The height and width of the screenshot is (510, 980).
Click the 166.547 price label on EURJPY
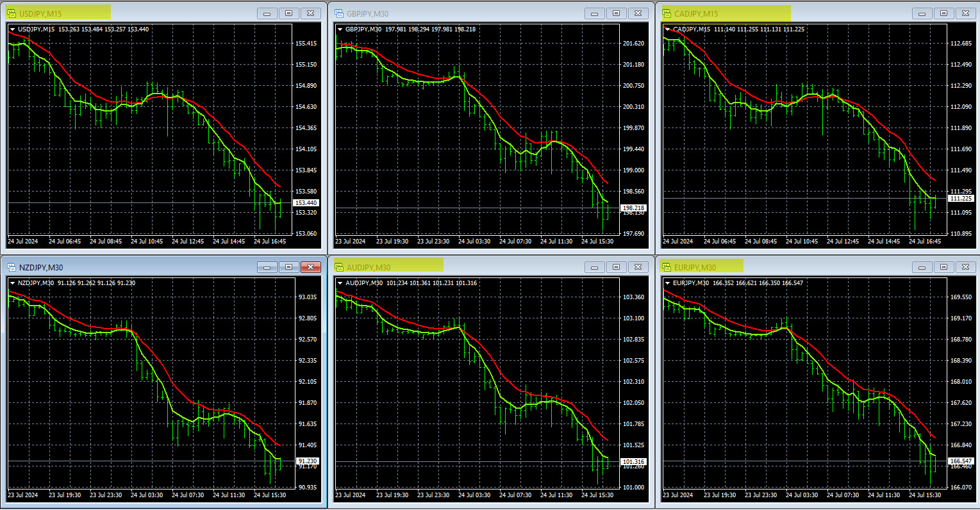(961, 461)
